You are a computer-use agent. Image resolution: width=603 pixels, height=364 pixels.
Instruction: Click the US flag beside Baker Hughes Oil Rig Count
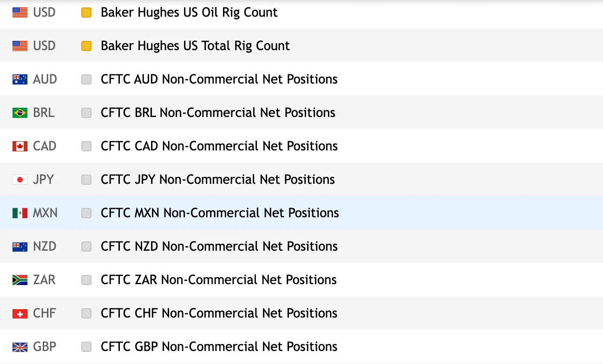click(20, 13)
